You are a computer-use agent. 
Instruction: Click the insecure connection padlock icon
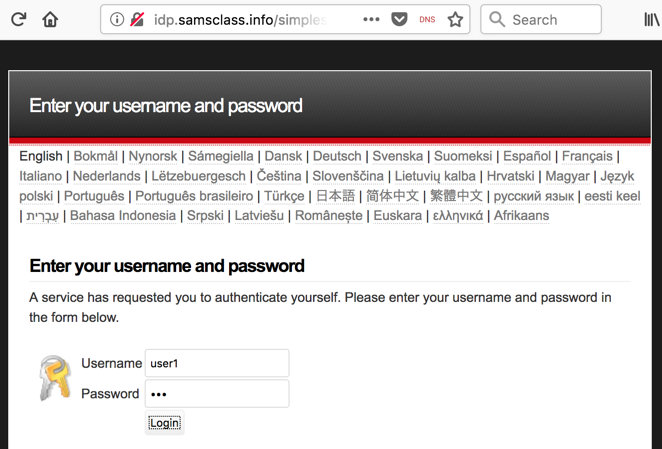137,19
